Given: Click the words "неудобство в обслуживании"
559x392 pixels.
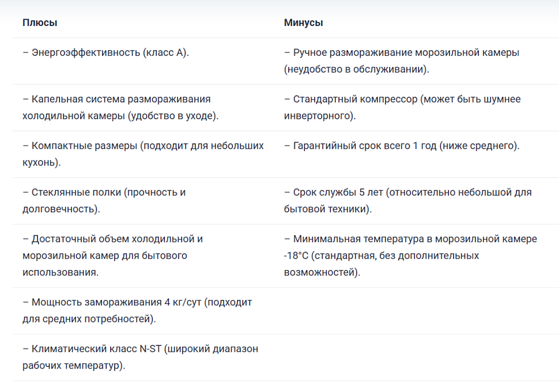Looking at the screenshot, I should pos(356,69).
